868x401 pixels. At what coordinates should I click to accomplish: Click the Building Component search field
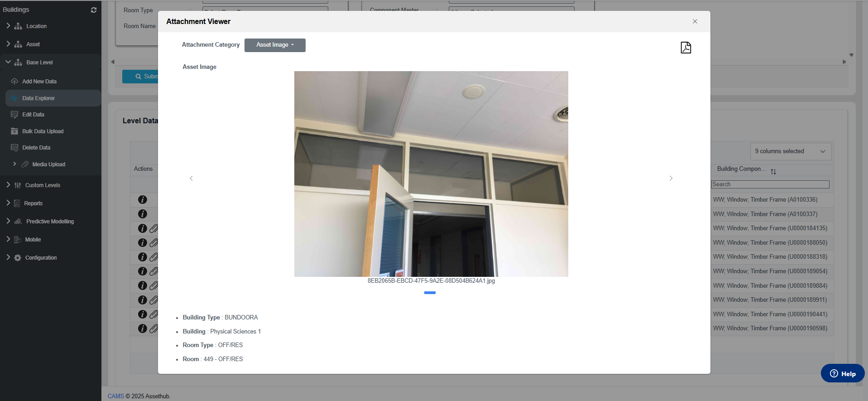770,184
